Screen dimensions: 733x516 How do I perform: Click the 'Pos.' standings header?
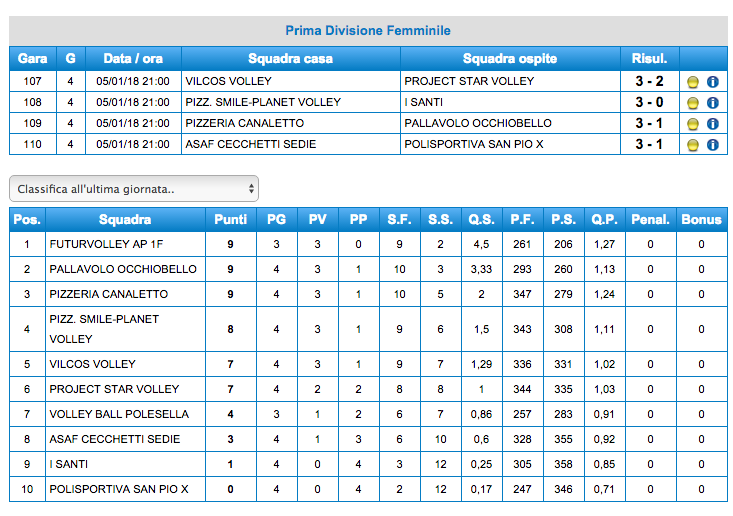tap(27, 220)
